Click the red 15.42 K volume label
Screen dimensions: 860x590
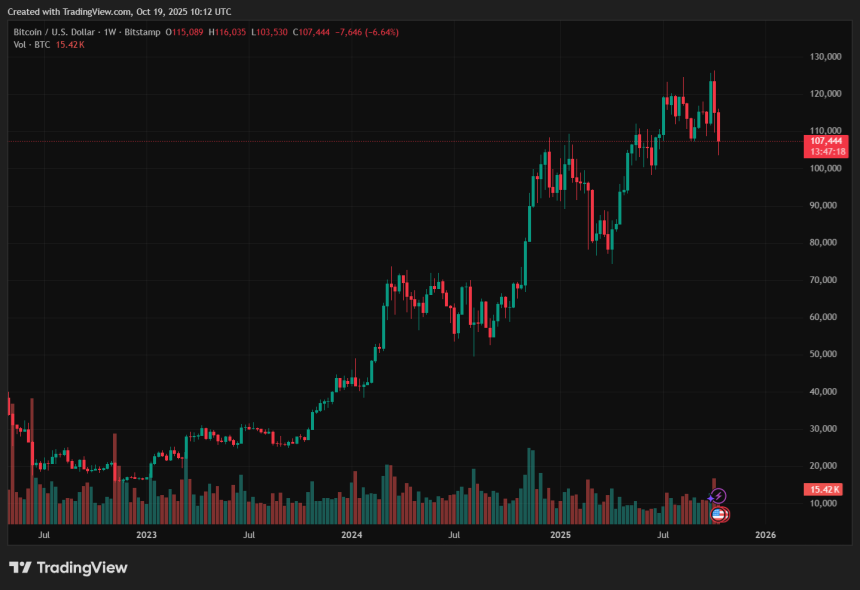click(825, 489)
